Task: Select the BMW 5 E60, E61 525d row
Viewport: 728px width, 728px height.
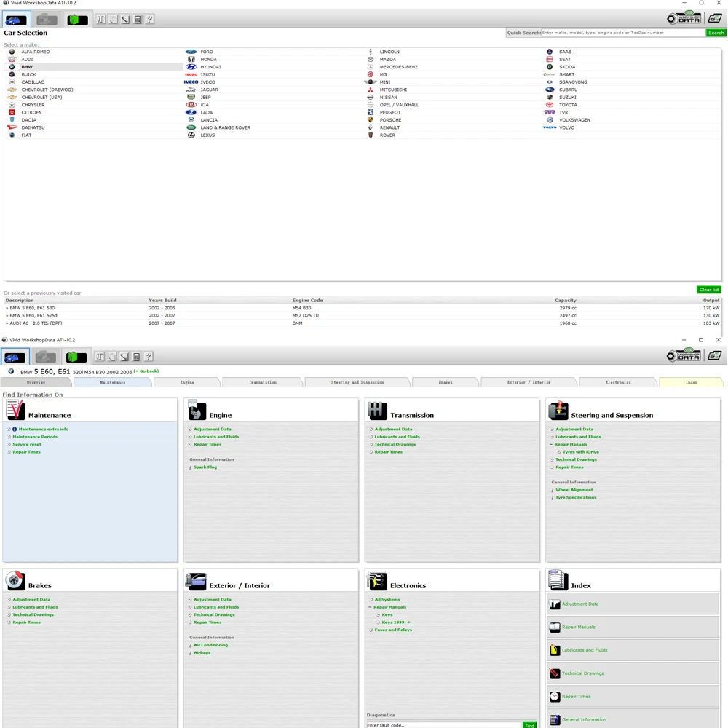Action: click(x=363, y=316)
